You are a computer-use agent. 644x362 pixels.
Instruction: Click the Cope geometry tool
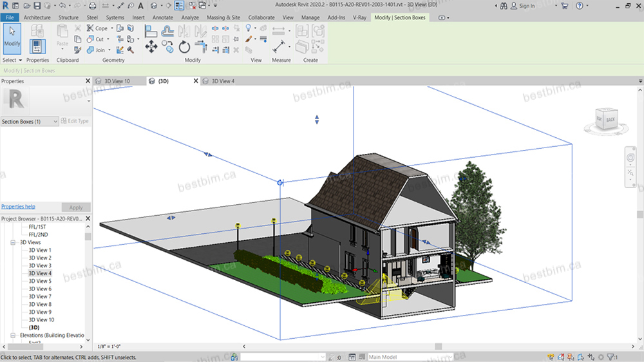click(x=97, y=28)
